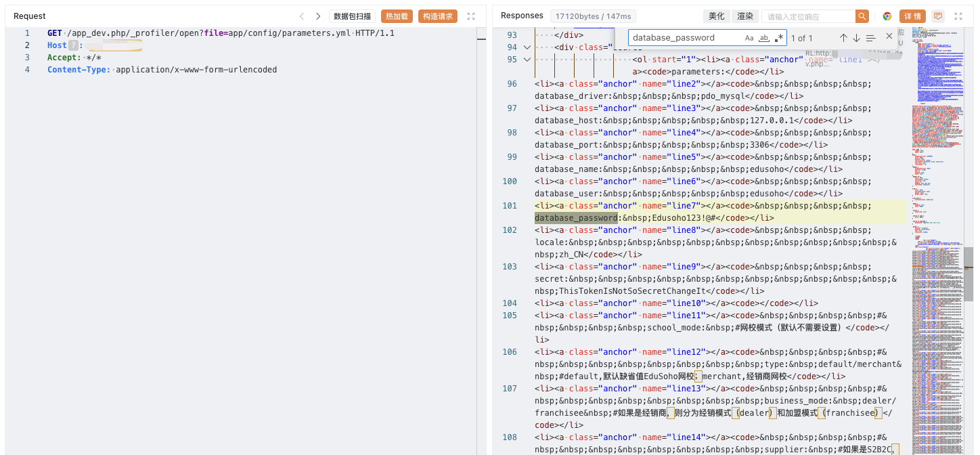
Task: Click the GET request line text
Action: 221,33
